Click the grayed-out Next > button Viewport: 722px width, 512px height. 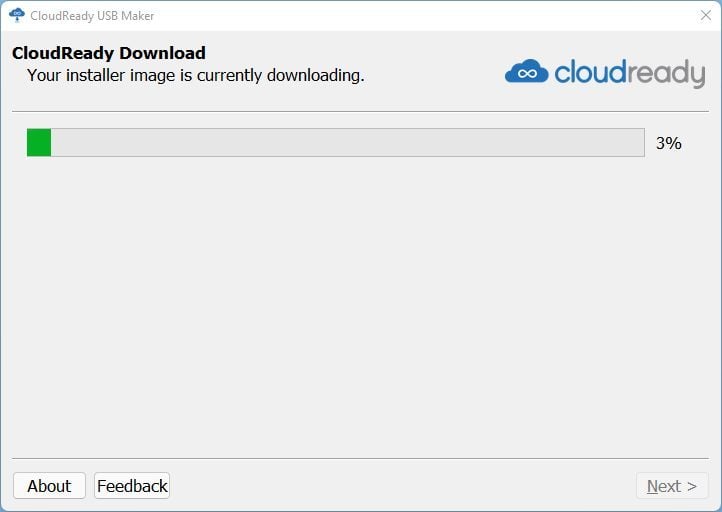(672, 486)
